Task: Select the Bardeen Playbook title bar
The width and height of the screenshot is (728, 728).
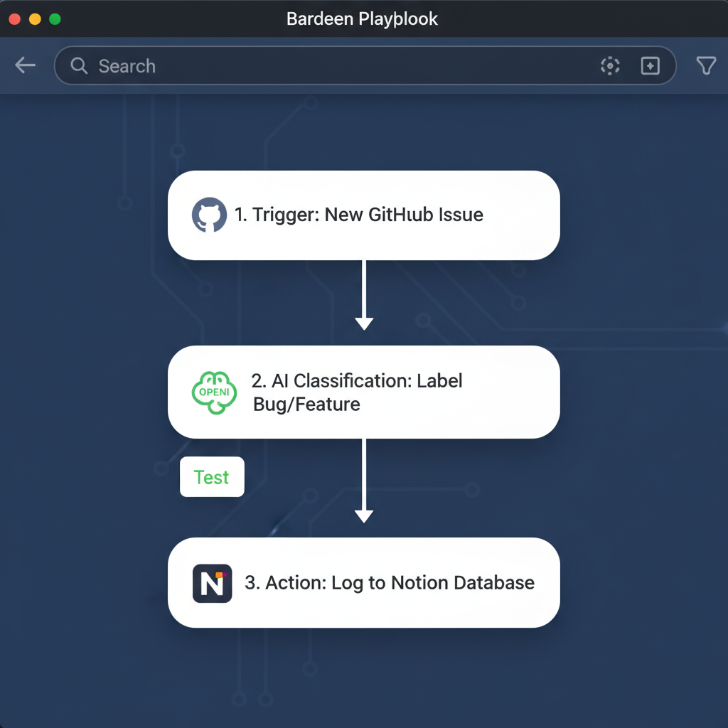Action: pyautogui.click(x=363, y=19)
